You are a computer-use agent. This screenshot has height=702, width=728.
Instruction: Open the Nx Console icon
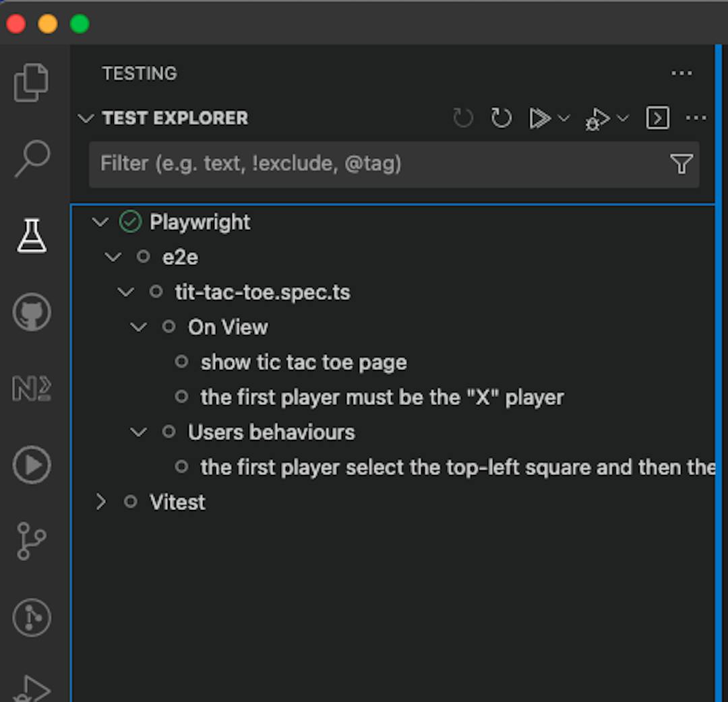click(x=32, y=389)
